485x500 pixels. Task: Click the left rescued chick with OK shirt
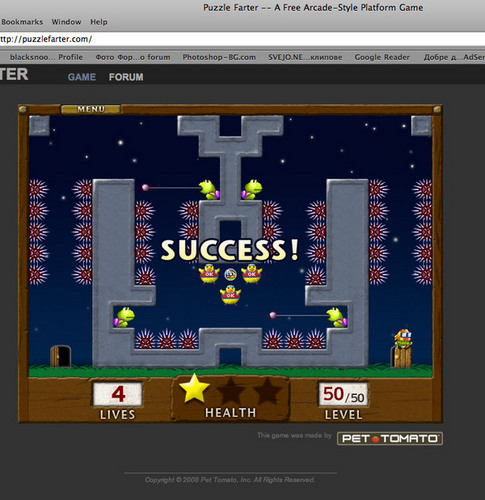(x=209, y=274)
